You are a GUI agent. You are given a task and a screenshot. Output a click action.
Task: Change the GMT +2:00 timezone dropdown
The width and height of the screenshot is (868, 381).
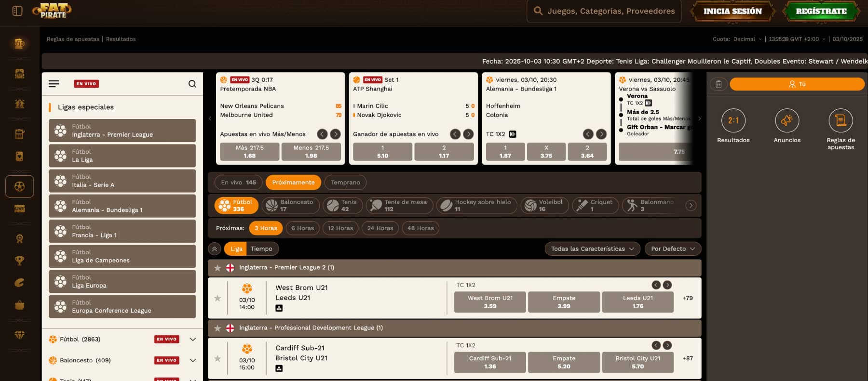(x=797, y=39)
